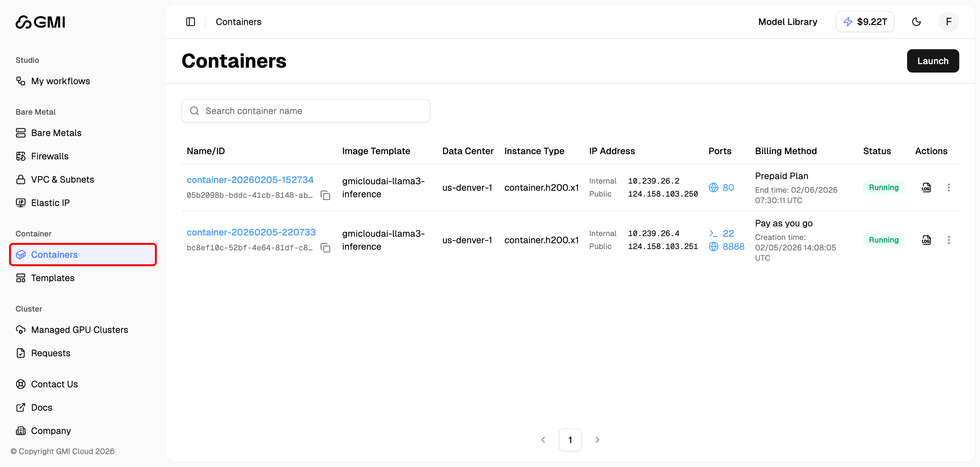Open container-20260205-152734 details
The height and width of the screenshot is (467, 980).
pos(250,179)
